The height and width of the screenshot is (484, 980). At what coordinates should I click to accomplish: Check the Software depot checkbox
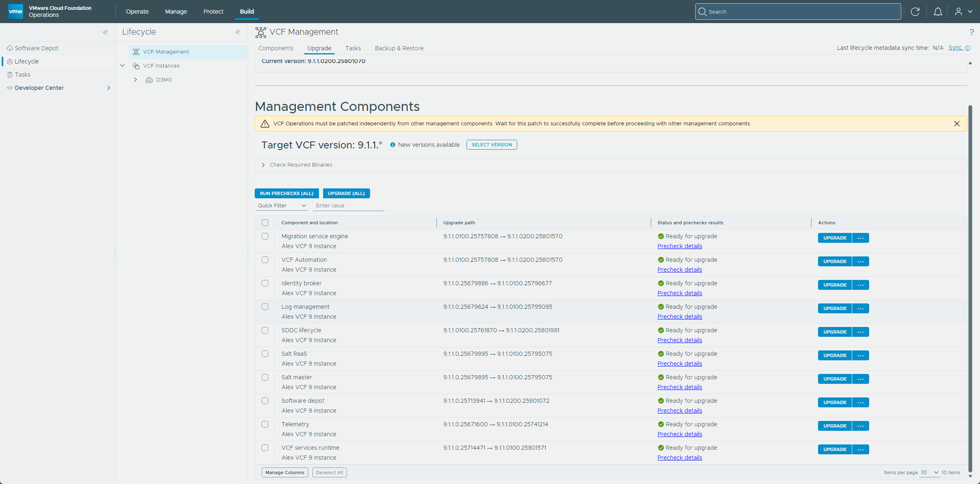pyautogui.click(x=265, y=401)
